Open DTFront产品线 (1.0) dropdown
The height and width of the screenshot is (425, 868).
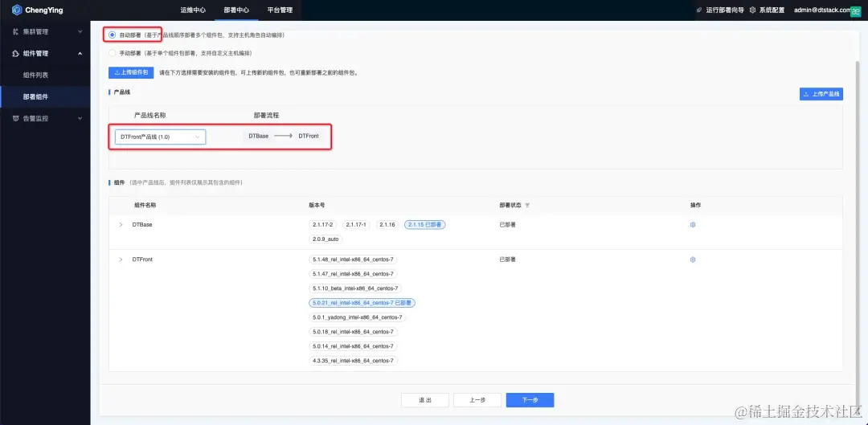click(160, 137)
